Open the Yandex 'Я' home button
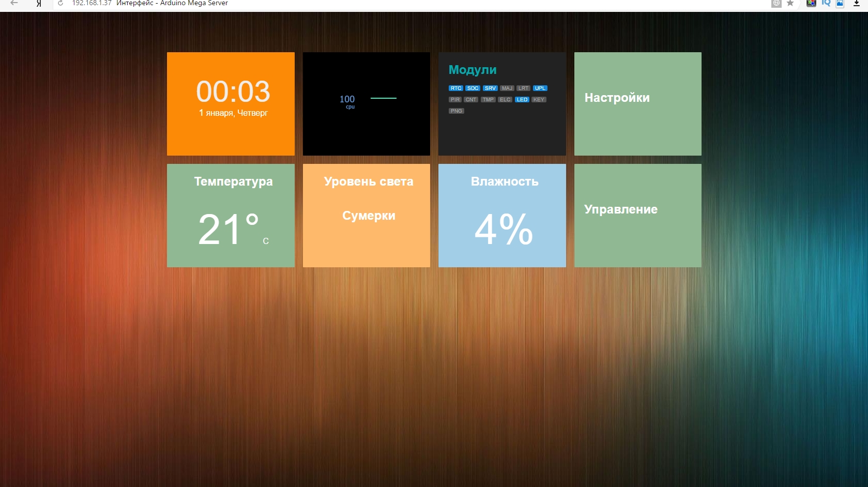 click(x=39, y=4)
